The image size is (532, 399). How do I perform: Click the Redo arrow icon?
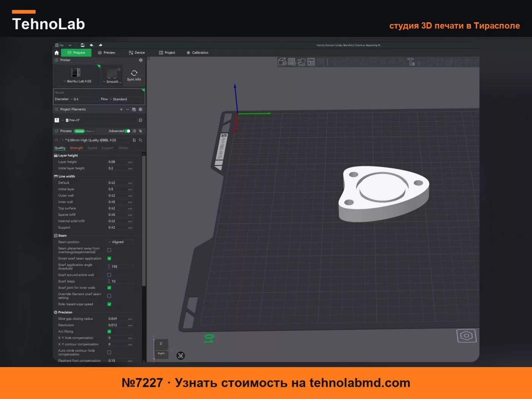click(100, 45)
